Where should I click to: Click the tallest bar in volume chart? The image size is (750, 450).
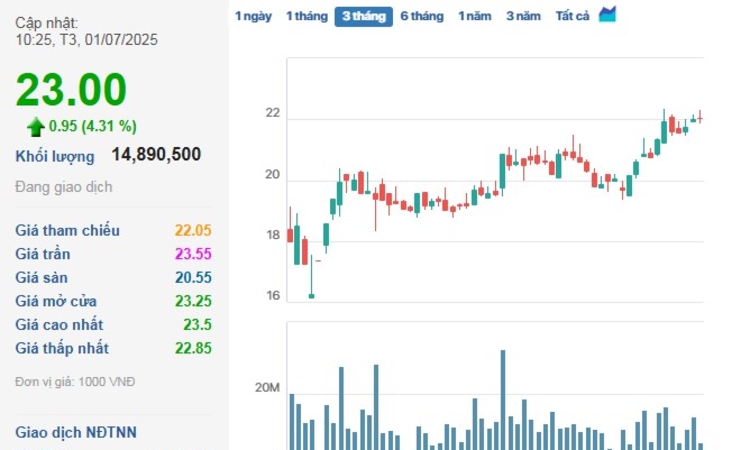pos(502,400)
